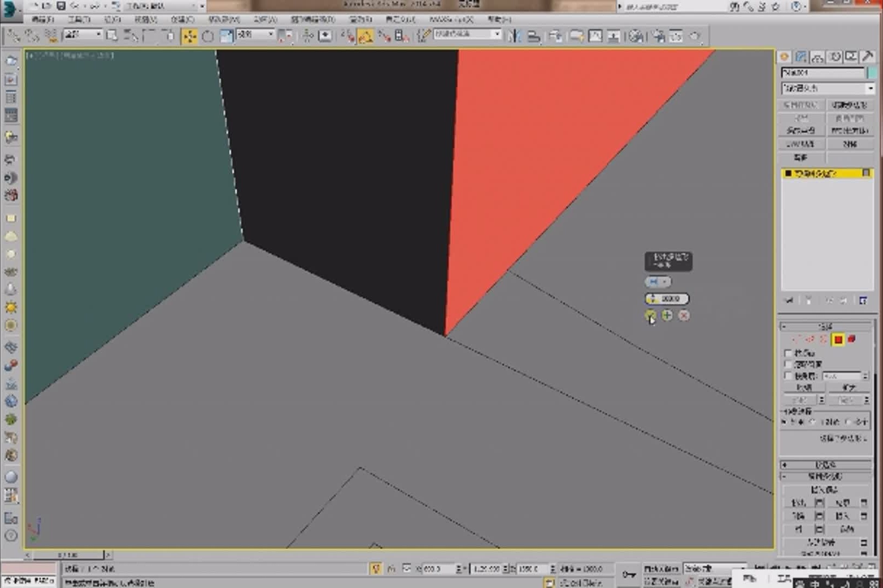Click caddy Apply and Continue plus button
The width and height of the screenshot is (883, 588).
click(x=667, y=315)
